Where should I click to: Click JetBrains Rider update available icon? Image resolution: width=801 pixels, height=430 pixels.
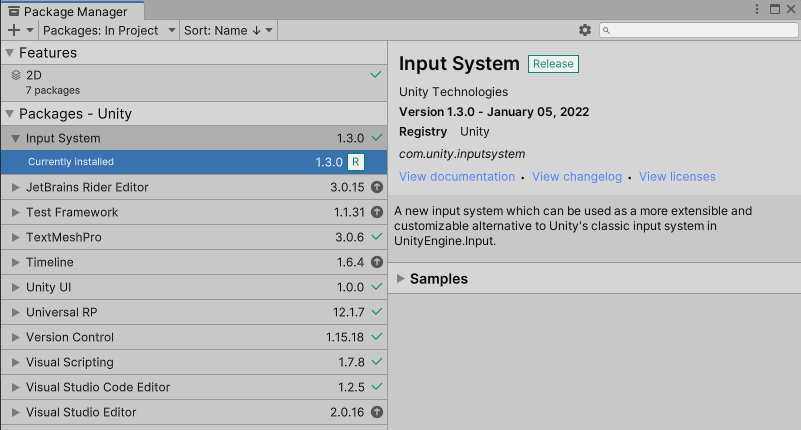[x=377, y=187]
